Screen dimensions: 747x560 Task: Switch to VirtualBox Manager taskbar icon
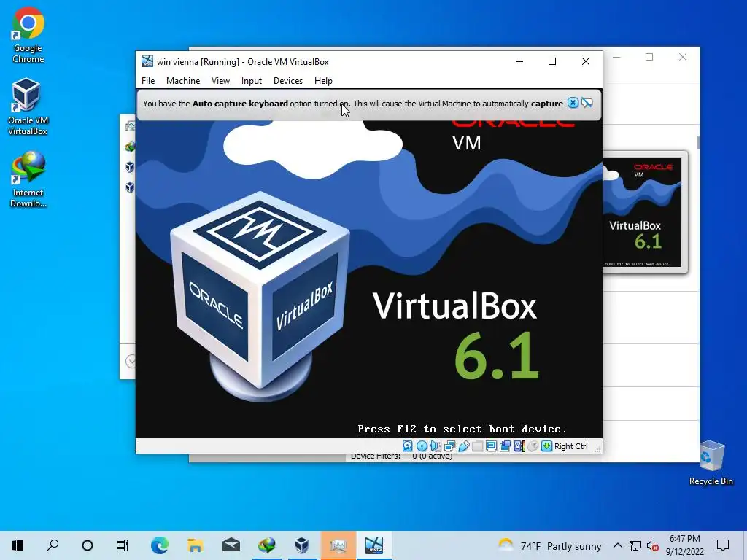coord(302,545)
